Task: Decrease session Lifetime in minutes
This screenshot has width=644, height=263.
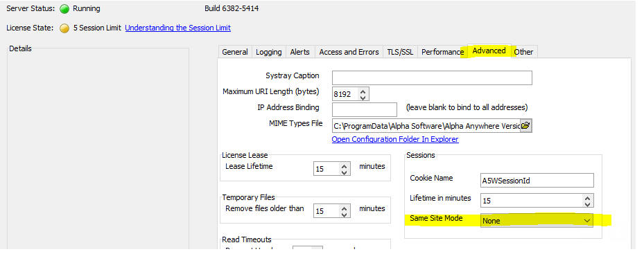Action: (x=588, y=204)
